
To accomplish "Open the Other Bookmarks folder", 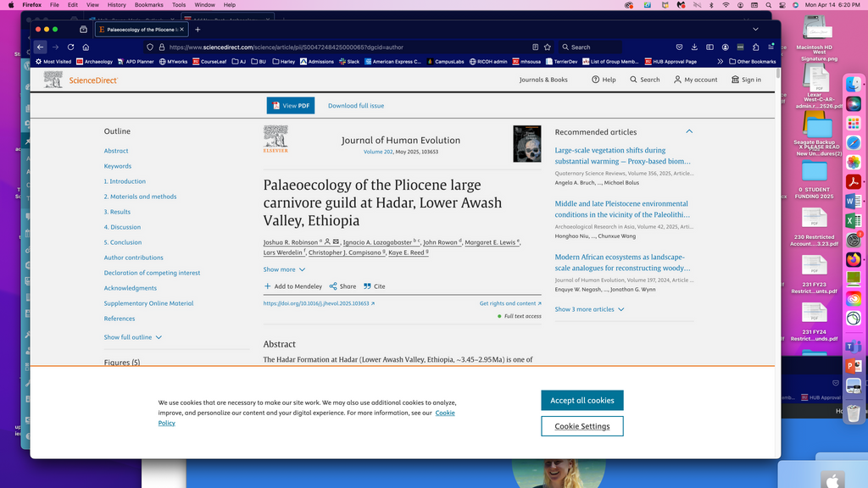I will point(753,61).
